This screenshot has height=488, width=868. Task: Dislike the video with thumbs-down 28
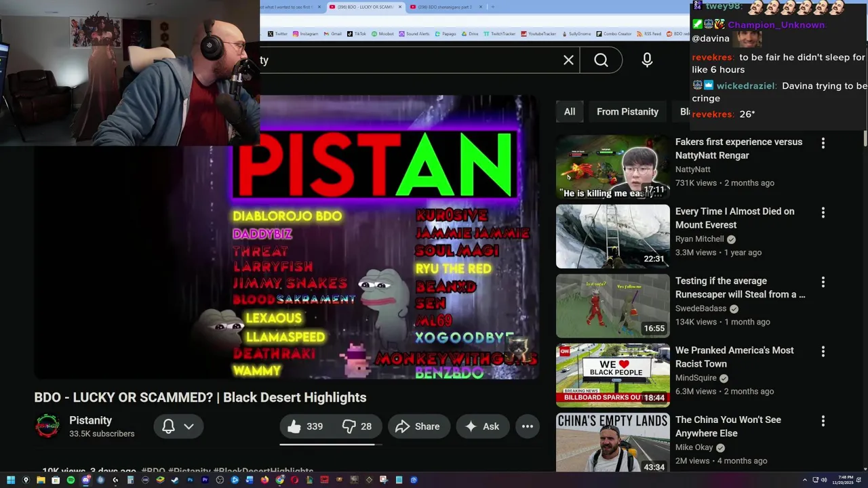pyautogui.click(x=357, y=426)
